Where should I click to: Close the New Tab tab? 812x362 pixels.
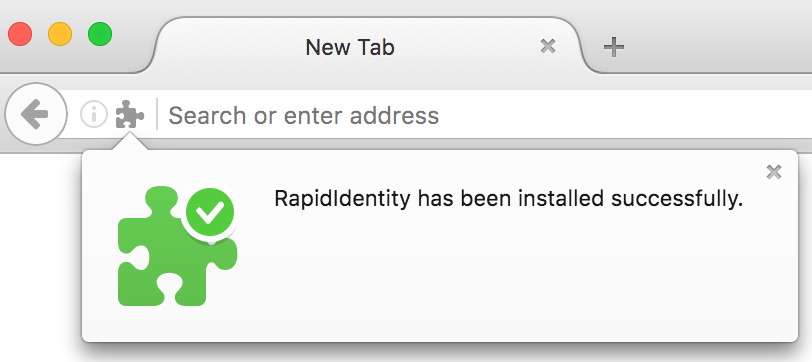point(547,47)
